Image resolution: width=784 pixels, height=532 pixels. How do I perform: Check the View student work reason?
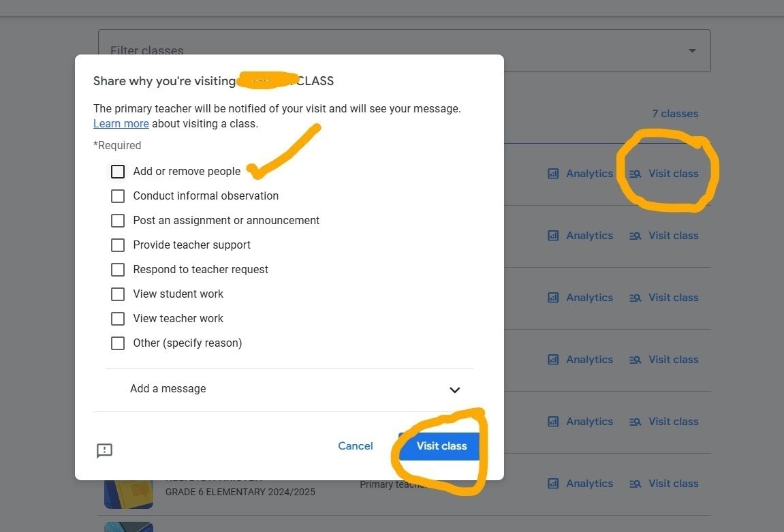click(117, 294)
